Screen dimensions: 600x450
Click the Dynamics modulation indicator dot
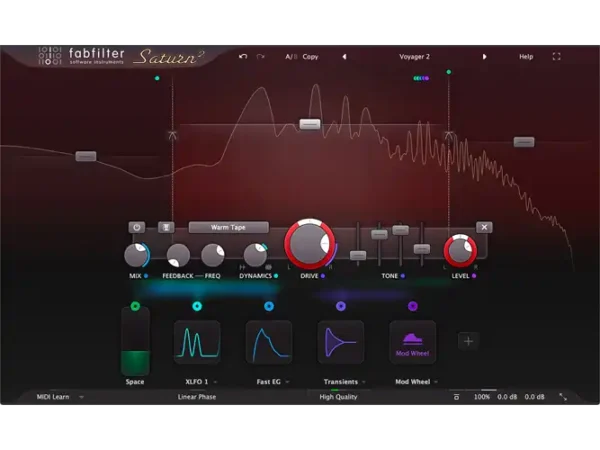[276, 276]
